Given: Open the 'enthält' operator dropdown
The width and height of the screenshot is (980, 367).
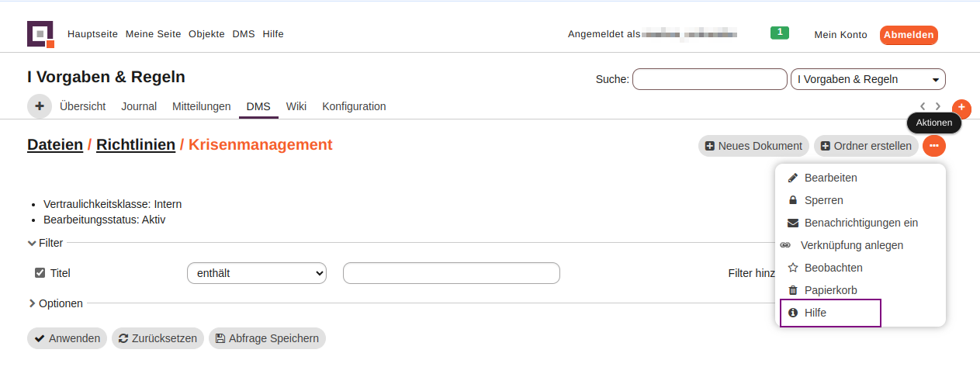Looking at the screenshot, I should pos(256,273).
